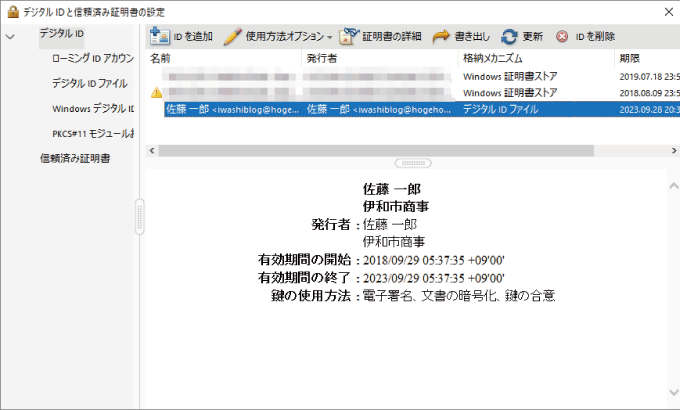Click the 更新 refresh icon

509,37
